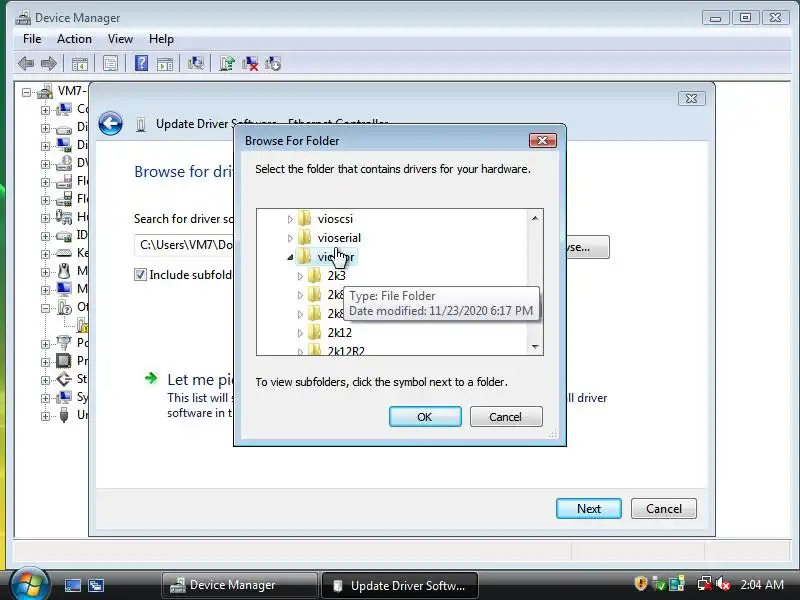The width and height of the screenshot is (800, 600).
Task: Click the muted volume tray icon
Action: [x=723, y=584]
